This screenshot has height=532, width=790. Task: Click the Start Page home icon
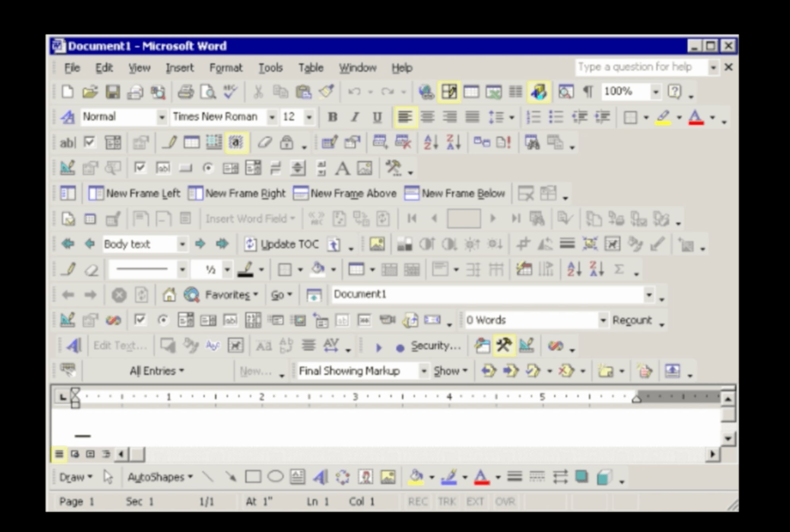(x=169, y=295)
